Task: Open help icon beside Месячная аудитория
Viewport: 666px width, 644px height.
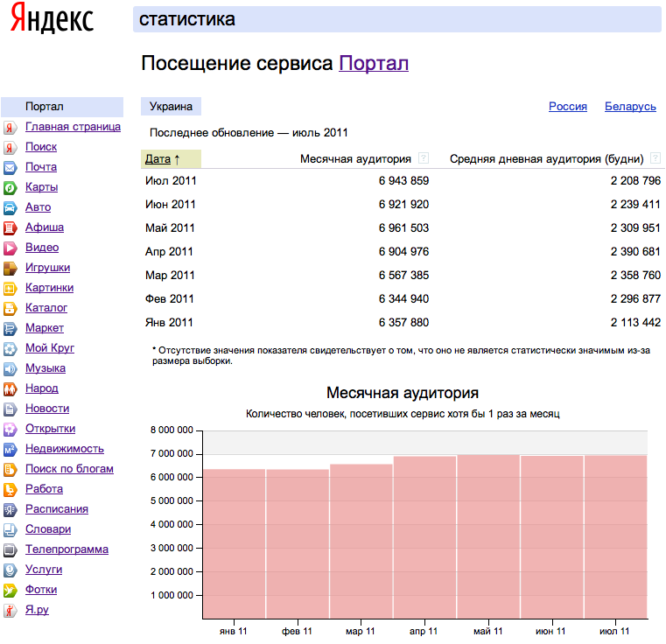Action: pos(424,158)
